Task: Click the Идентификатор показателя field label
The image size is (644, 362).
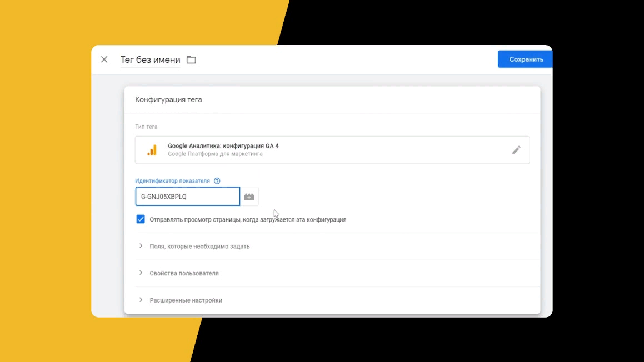Action: coord(172,181)
